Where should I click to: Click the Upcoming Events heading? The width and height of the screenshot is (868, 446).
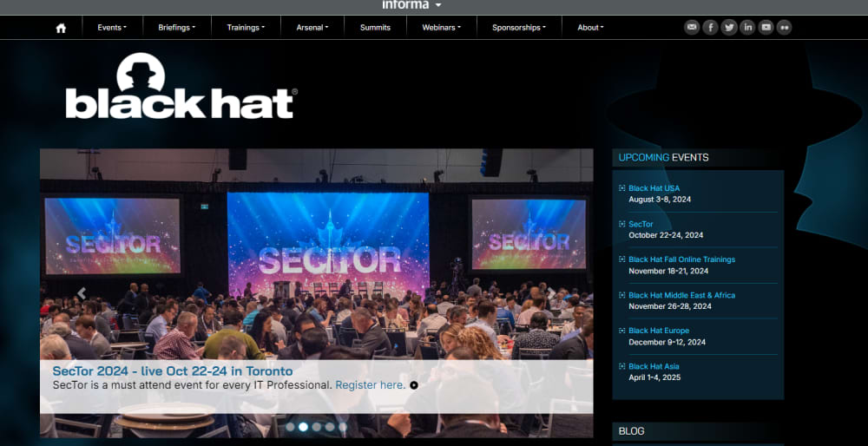663,158
